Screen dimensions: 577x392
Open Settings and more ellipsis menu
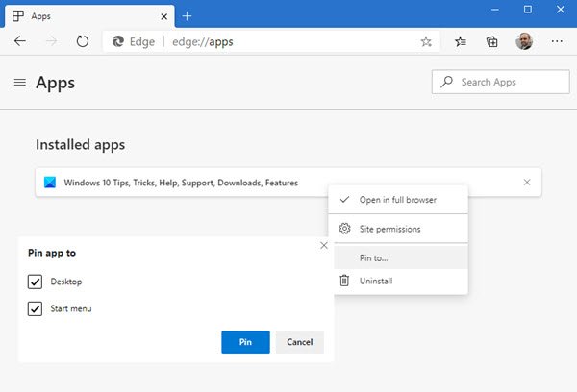557,41
